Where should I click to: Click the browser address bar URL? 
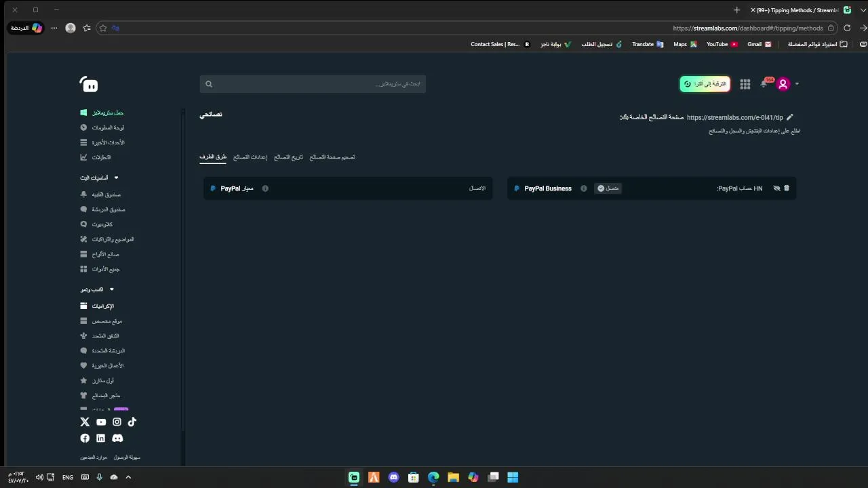pos(748,28)
